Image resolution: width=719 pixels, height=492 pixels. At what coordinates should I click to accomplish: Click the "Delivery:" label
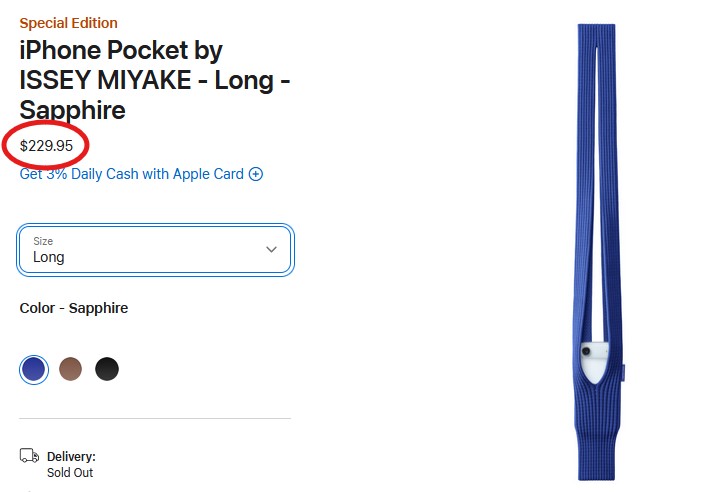[x=71, y=457]
